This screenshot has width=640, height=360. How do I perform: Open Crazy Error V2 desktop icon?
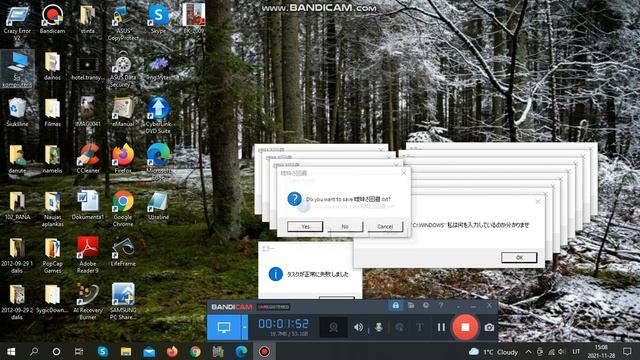coord(17,22)
